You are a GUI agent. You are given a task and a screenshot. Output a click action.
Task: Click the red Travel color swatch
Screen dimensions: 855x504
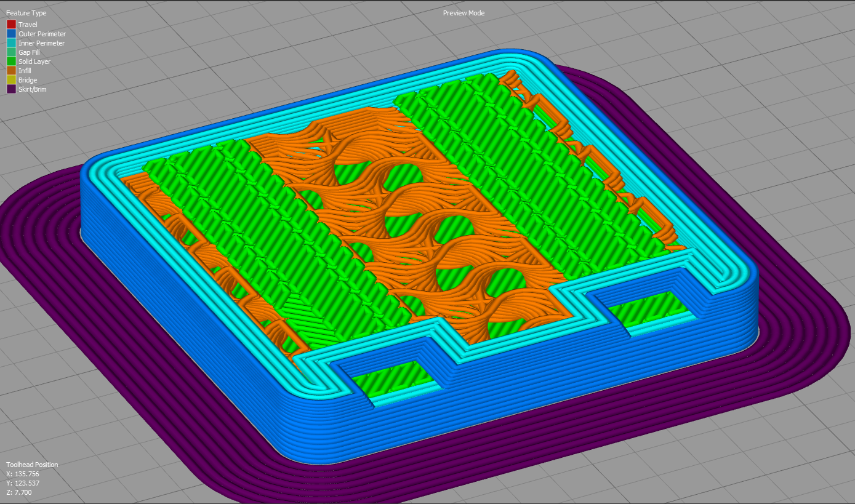[x=11, y=25]
